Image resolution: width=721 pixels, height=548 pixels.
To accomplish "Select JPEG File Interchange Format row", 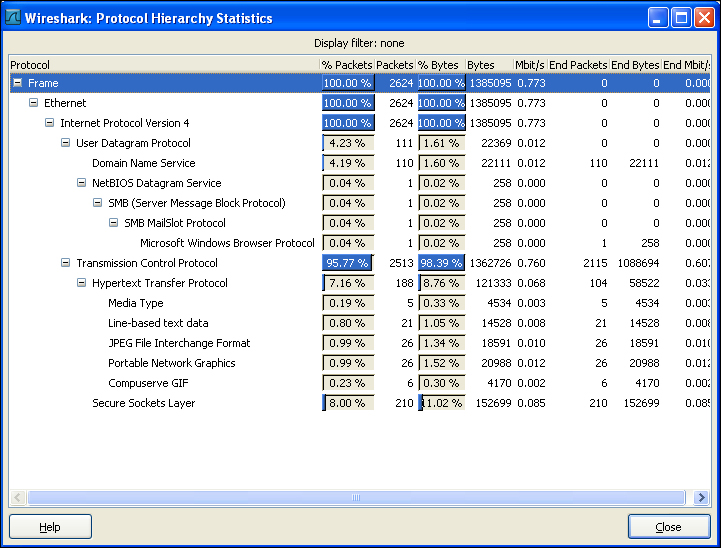I will (x=360, y=343).
